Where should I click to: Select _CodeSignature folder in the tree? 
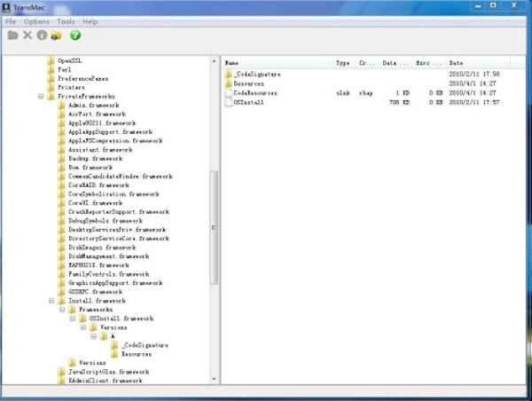pyautogui.click(x=145, y=345)
